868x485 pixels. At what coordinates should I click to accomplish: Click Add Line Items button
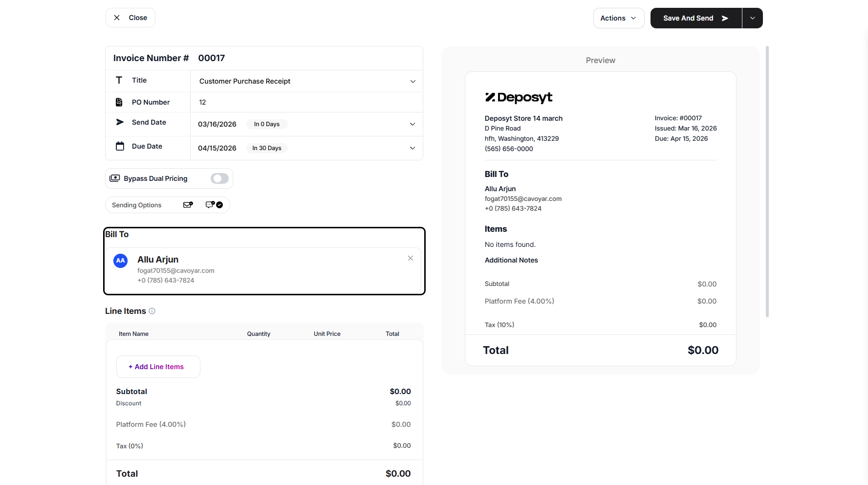tap(158, 367)
